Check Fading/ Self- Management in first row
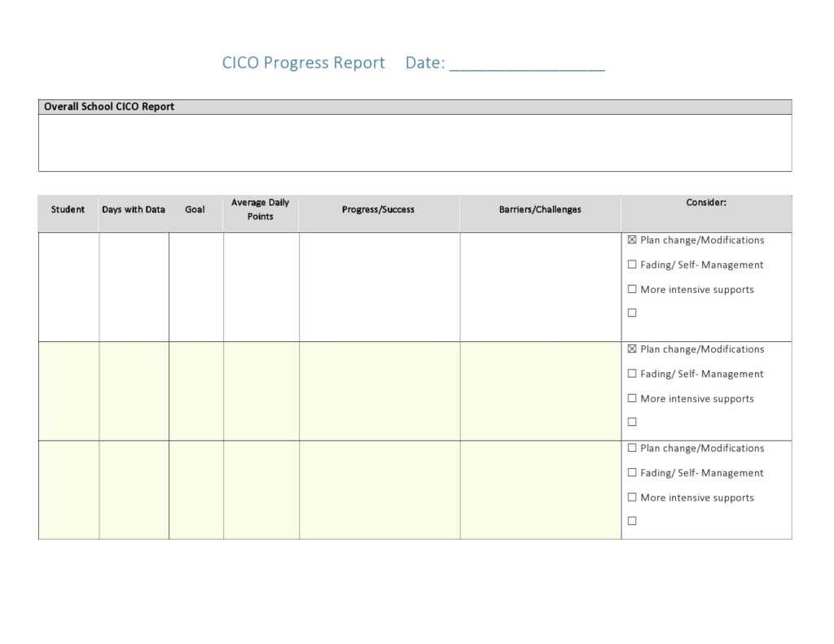The width and height of the screenshot is (834, 644). point(632,264)
